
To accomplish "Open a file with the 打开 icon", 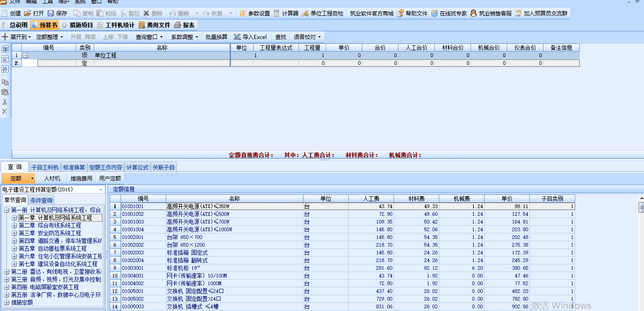I will pyautogui.click(x=28, y=14).
